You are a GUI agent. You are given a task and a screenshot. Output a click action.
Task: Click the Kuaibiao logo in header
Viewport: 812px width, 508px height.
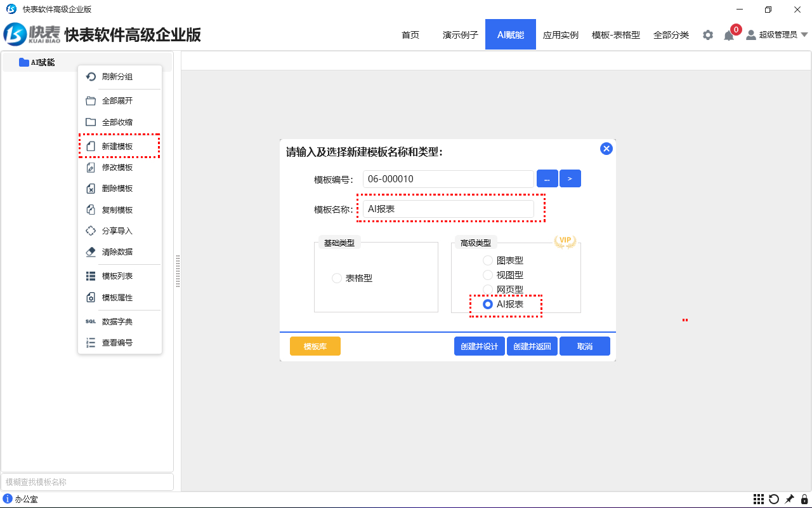click(x=33, y=35)
